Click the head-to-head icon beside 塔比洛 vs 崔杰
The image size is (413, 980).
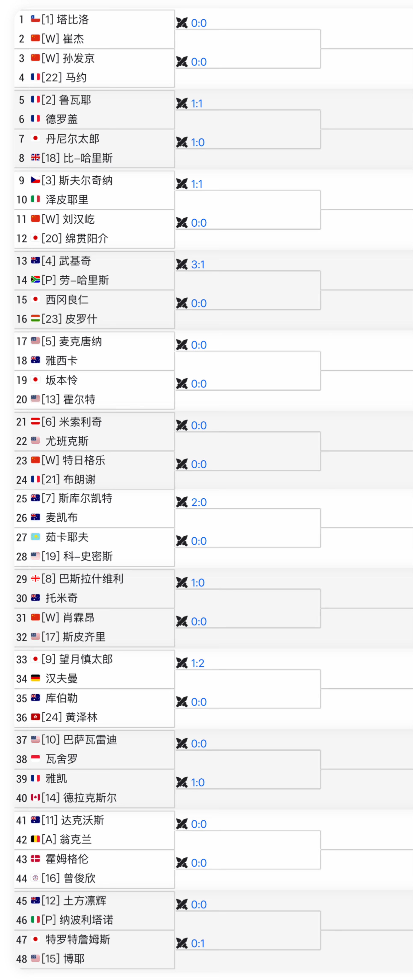(x=182, y=23)
